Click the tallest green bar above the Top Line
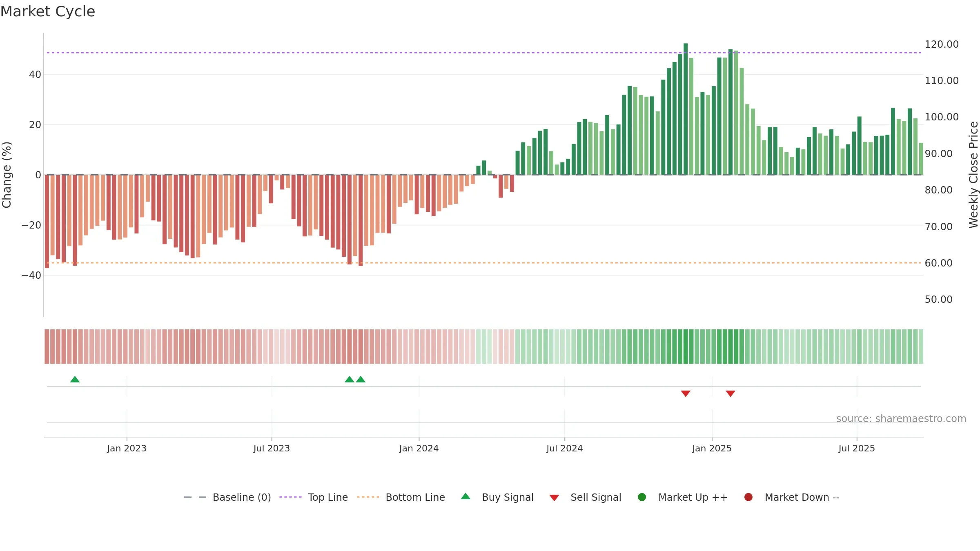 click(x=686, y=109)
